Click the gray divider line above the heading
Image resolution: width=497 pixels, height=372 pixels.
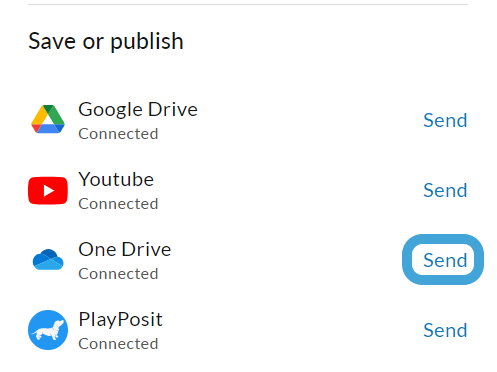click(x=248, y=4)
